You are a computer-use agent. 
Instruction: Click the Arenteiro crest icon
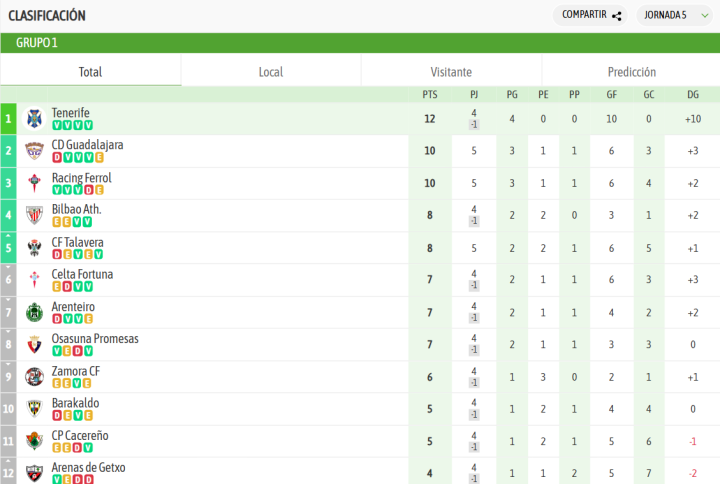tap(34, 312)
